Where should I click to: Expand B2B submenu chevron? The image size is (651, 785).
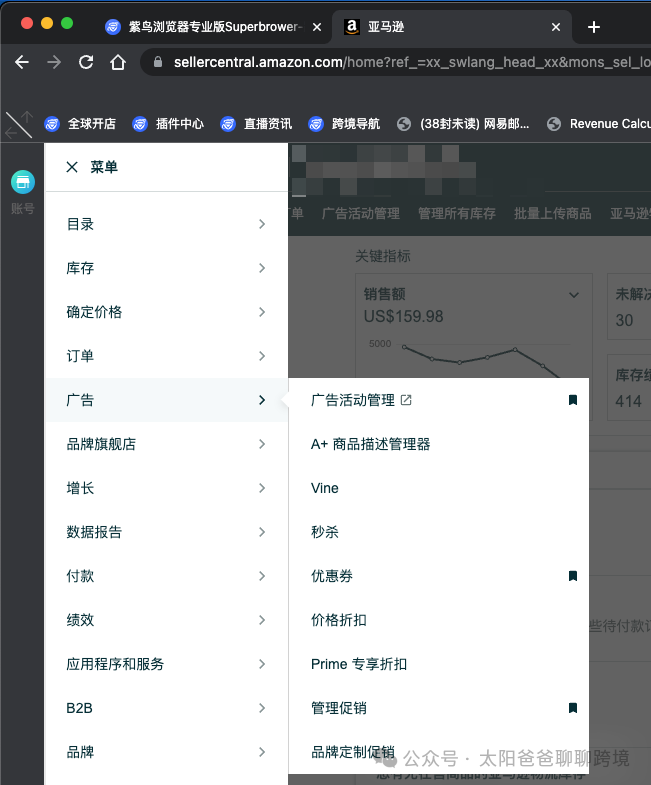coord(262,708)
